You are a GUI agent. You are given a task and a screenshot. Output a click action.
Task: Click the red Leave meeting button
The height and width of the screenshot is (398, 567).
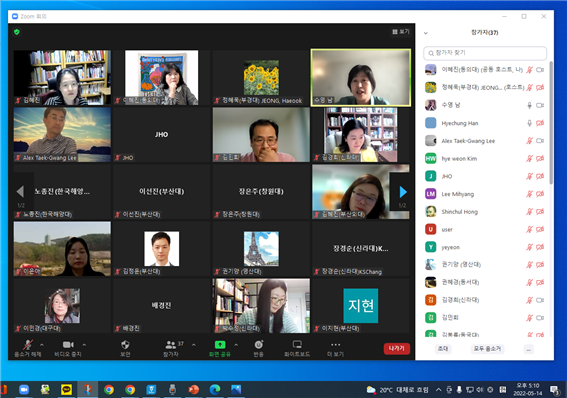[397, 348]
